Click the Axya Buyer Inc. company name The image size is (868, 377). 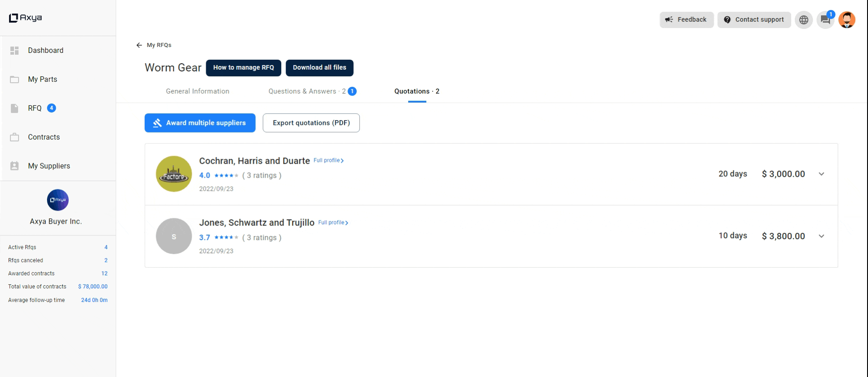click(56, 221)
